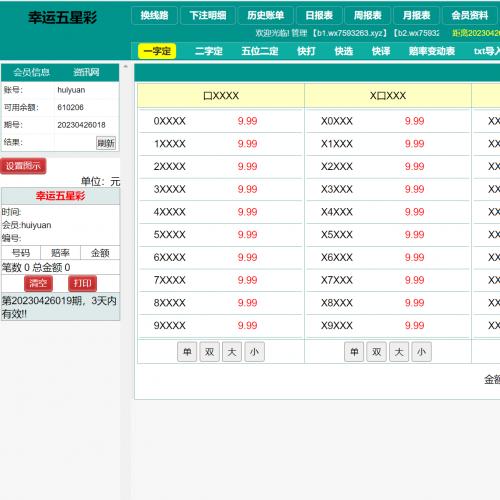Clear the bet slip with 清空
This screenshot has height=500, width=500.
pyautogui.click(x=38, y=283)
